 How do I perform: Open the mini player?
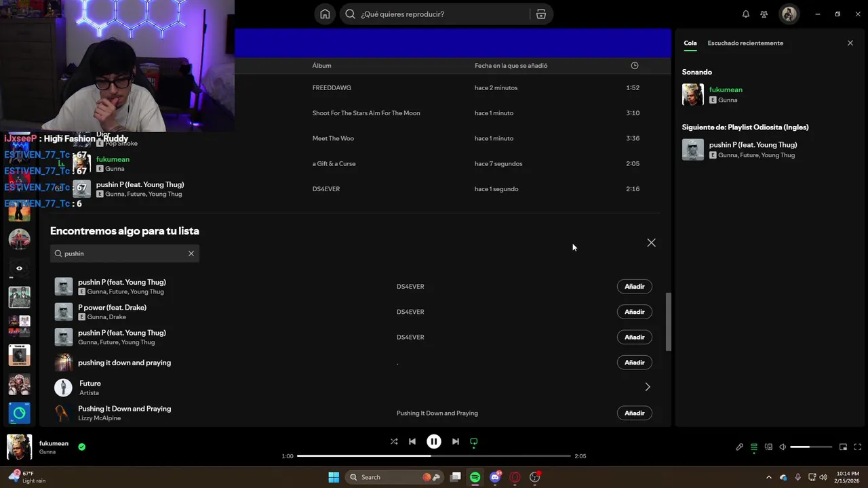click(844, 447)
